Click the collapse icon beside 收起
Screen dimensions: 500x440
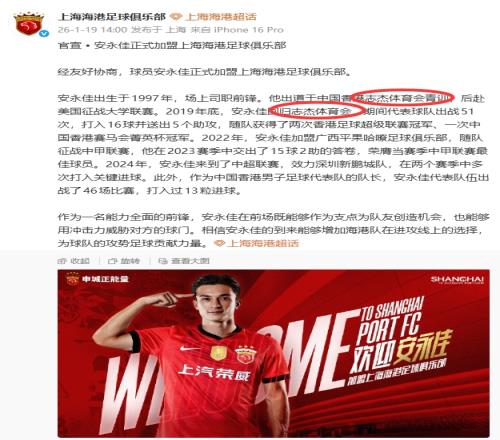pyautogui.click(x=62, y=261)
